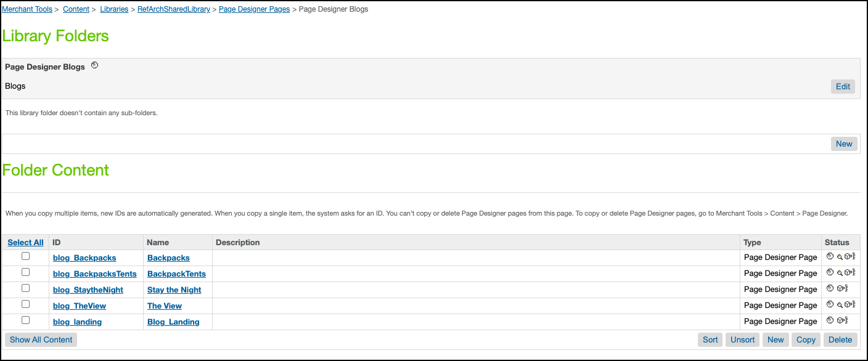Click the online globe icon in blog_TheView row
This screenshot has height=361, width=868.
tap(830, 304)
